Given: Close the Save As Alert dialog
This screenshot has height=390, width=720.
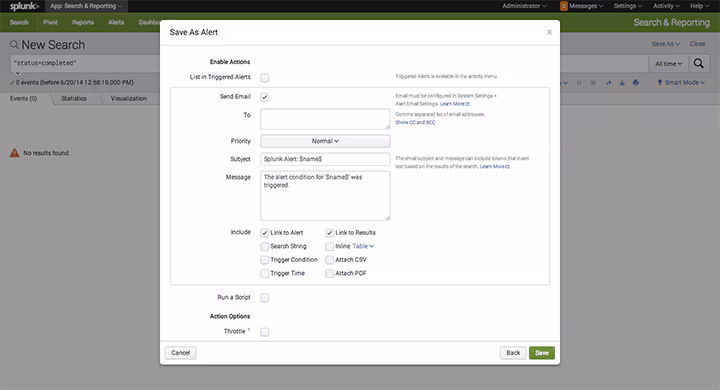Looking at the screenshot, I should click(x=549, y=32).
